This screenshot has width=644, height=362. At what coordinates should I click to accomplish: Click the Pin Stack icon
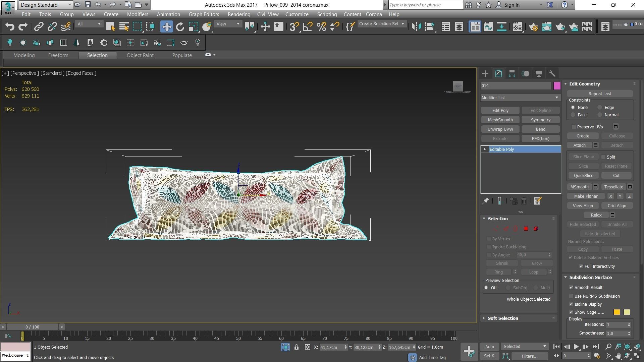pos(485,201)
